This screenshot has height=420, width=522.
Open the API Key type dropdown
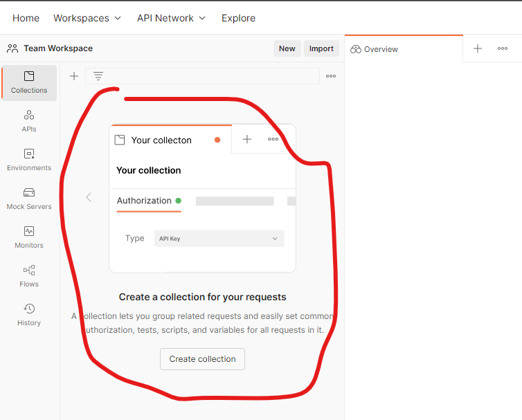pos(219,239)
